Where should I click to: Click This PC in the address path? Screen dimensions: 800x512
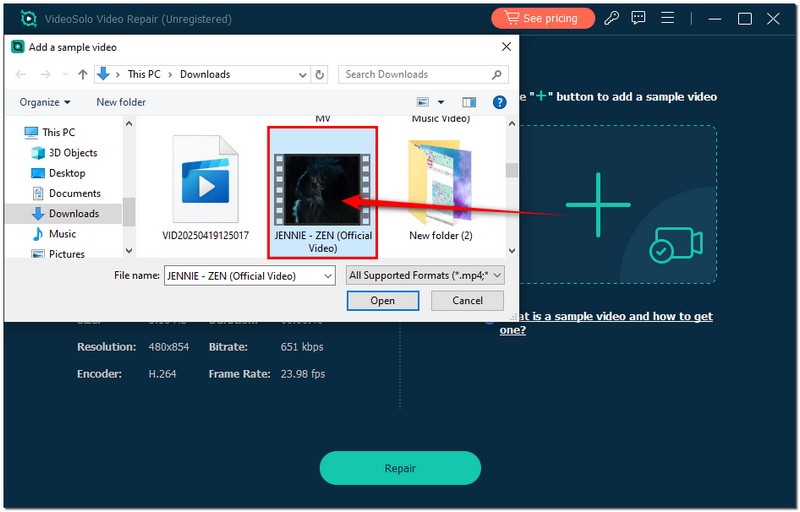click(144, 74)
